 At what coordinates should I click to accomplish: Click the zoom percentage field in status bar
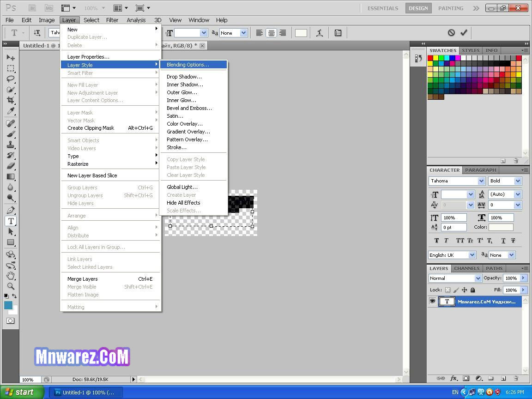[x=30, y=380]
